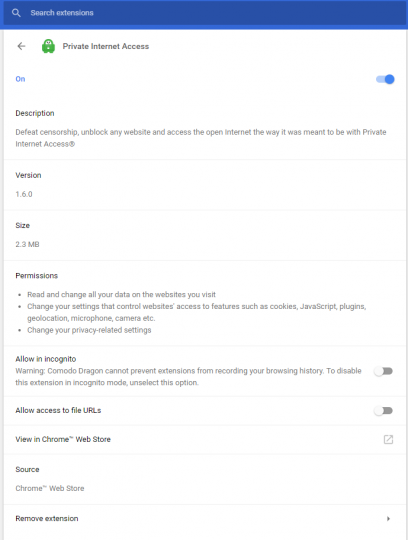Open View in Chrome Web Store link
The image size is (408, 540).
(x=63, y=439)
